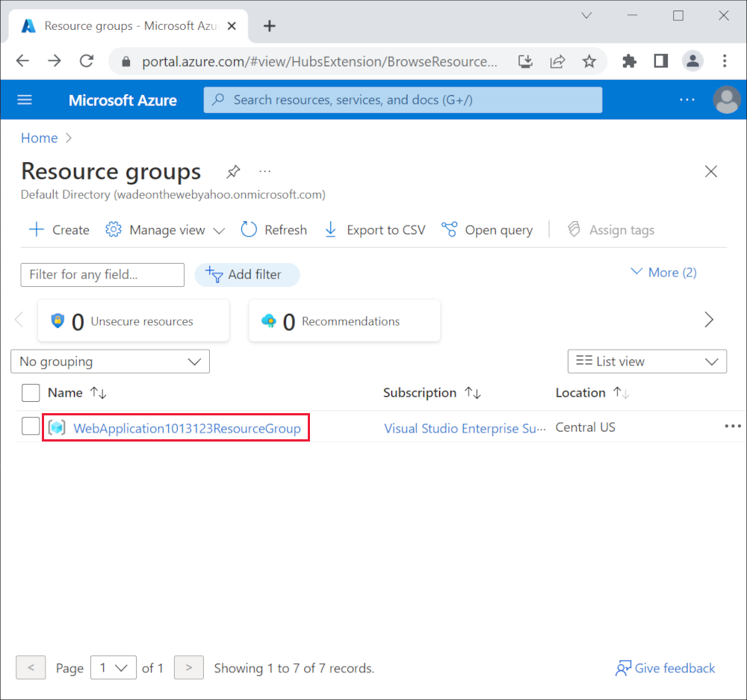747x700 pixels.
Task: Open the List view dropdown
Action: (x=647, y=361)
